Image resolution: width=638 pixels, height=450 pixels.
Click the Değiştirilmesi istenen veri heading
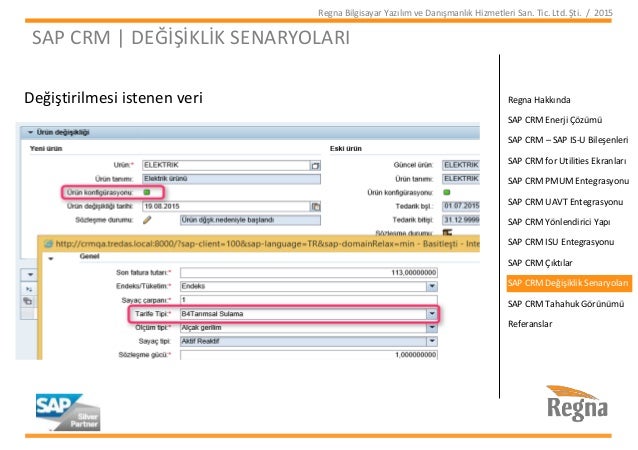click(113, 98)
